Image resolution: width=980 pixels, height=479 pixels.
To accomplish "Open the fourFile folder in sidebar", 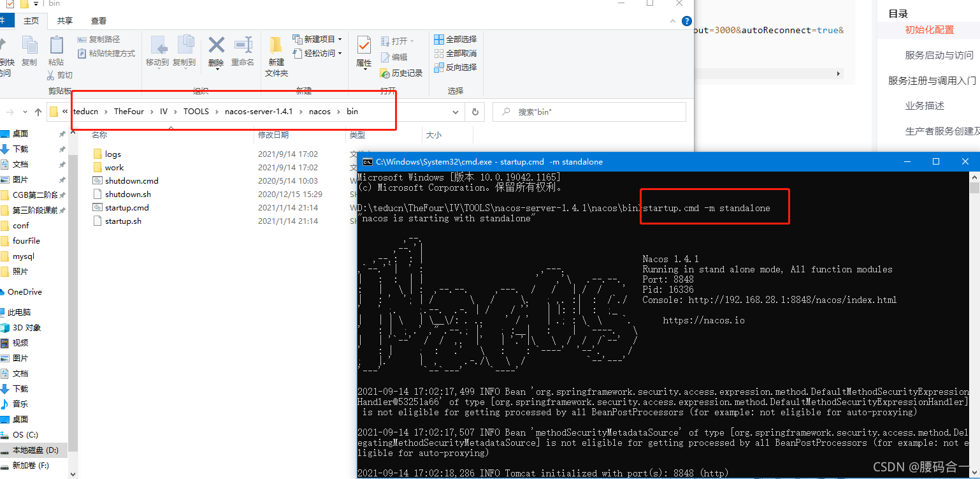I will pyautogui.click(x=26, y=241).
